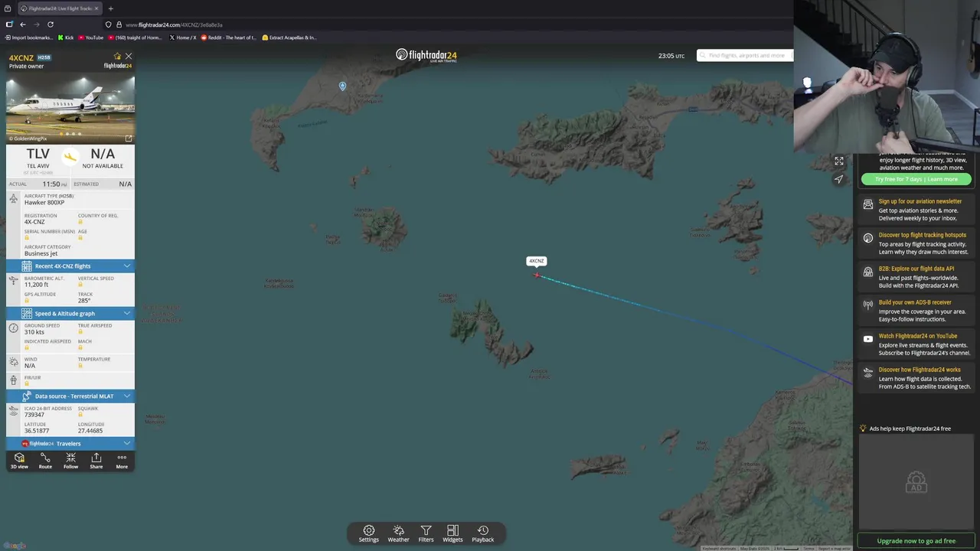Toggle fullscreen map view
980x551 pixels.
(839, 161)
